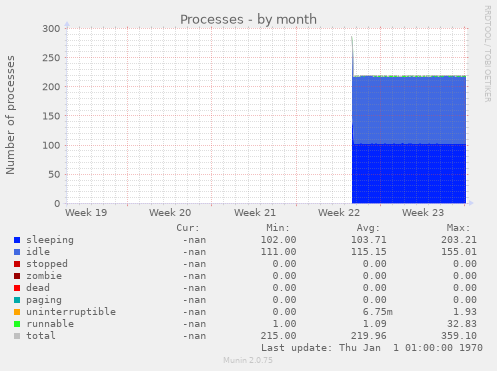Click idle max value 155.01
The image size is (497, 371).
point(459,252)
